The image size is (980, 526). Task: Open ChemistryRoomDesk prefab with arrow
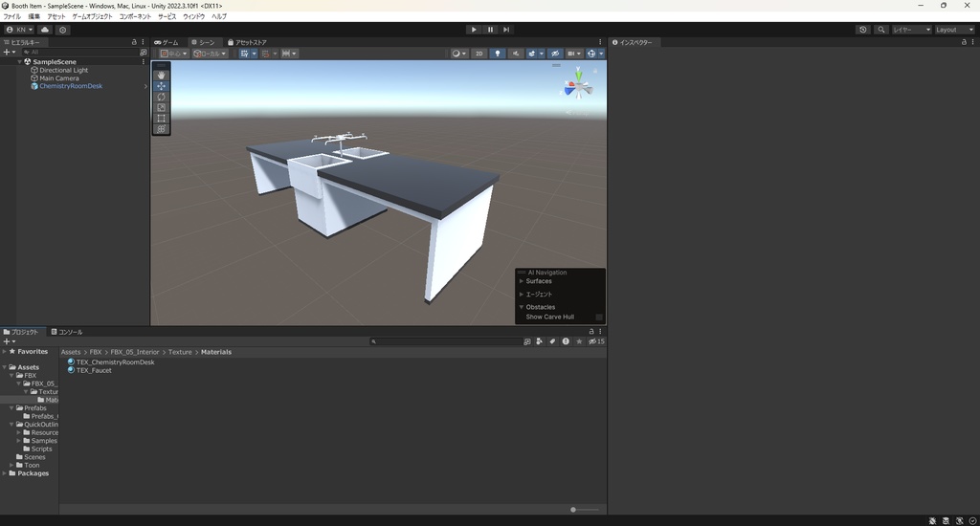click(145, 86)
